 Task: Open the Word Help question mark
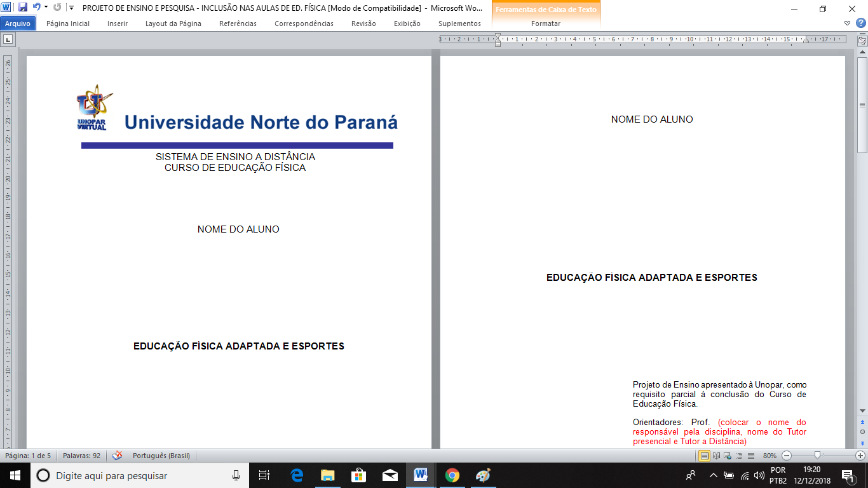[x=861, y=24]
